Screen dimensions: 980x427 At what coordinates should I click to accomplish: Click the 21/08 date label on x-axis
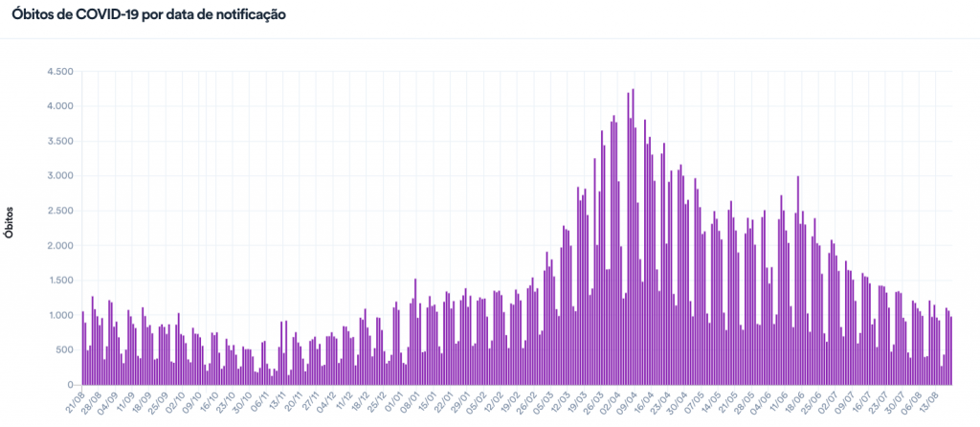pyautogui.click(x=77, y=398)
